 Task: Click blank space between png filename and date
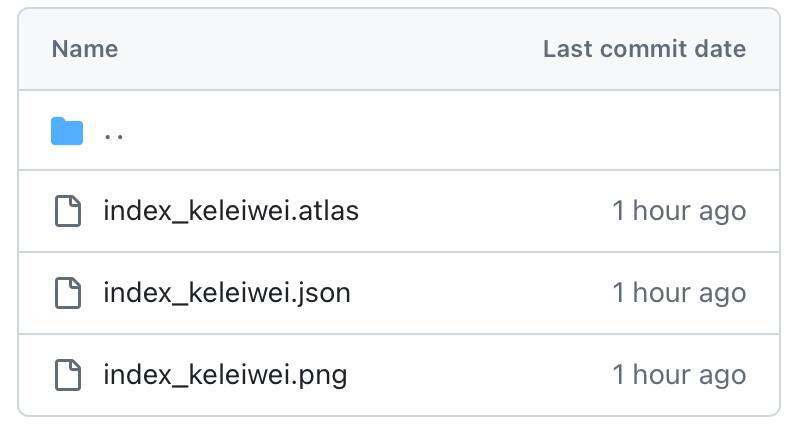pos(480,375)
